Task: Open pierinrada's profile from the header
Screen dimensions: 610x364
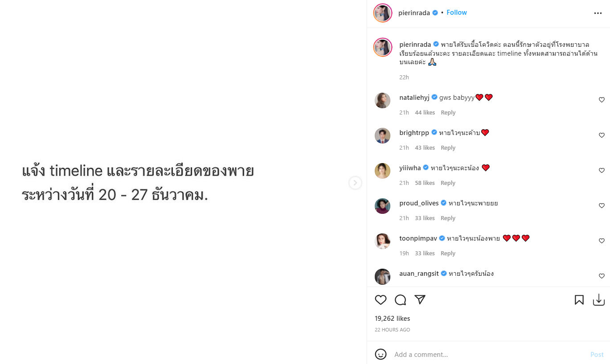Action: pos(415,12)
